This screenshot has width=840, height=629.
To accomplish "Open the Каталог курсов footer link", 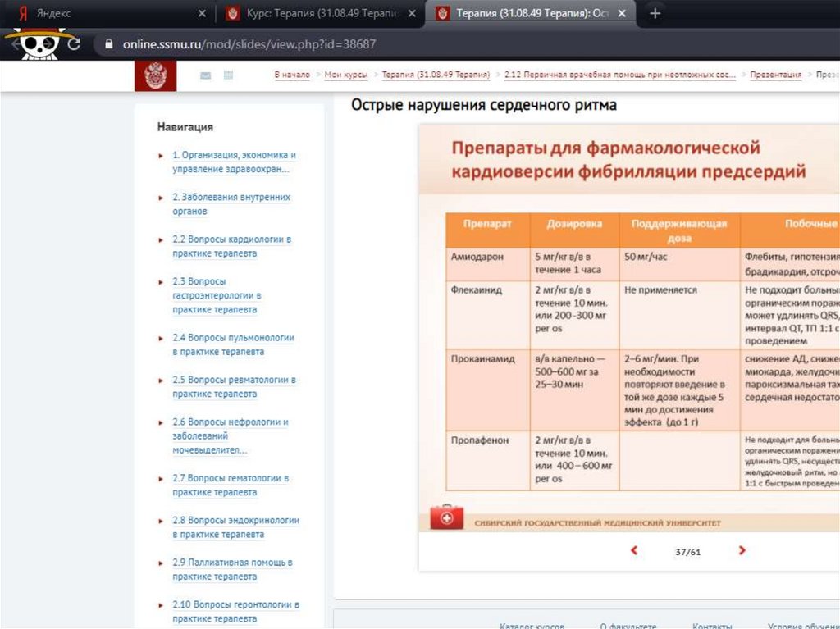I will tap(532, 625).
